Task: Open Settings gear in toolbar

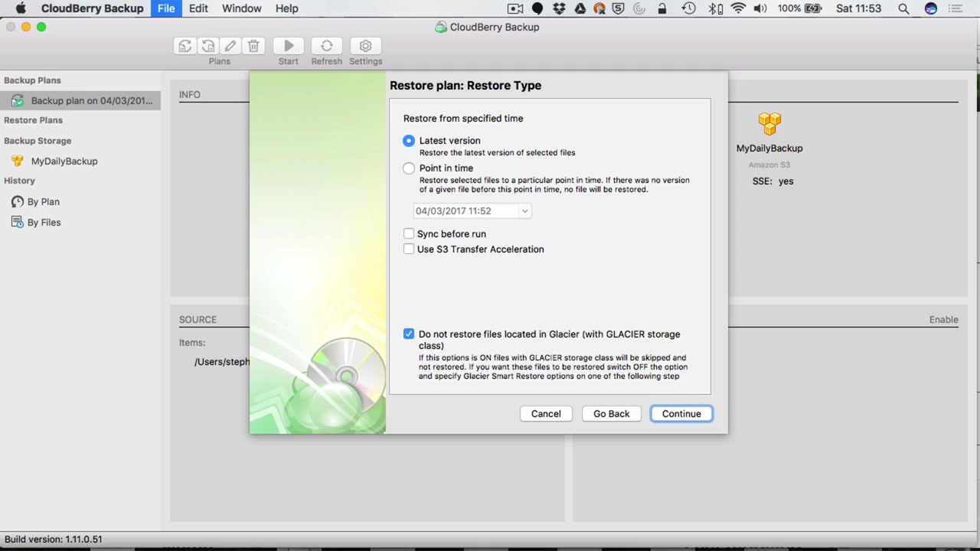Action: tap(365, 46)
